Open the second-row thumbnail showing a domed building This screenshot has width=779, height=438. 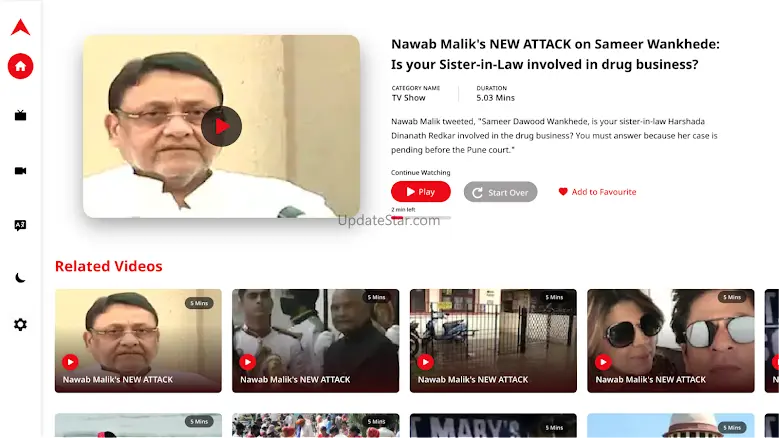click(671, 426)
